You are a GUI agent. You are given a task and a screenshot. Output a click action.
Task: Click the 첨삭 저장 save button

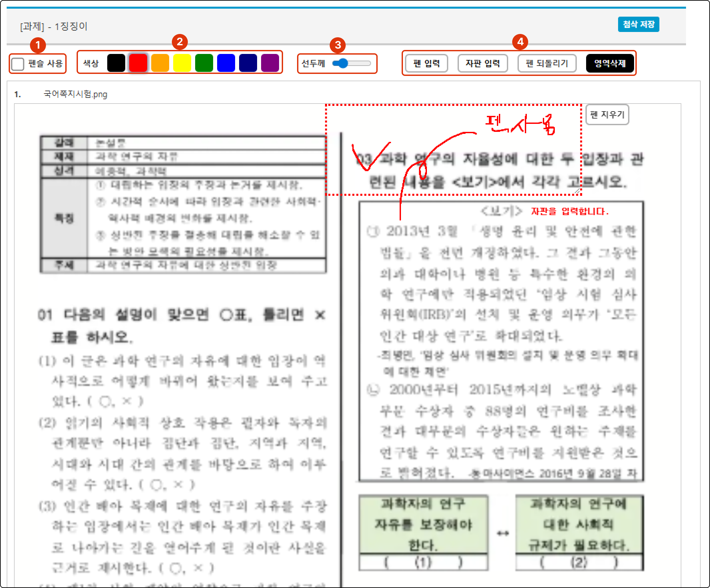click(638, 24)
